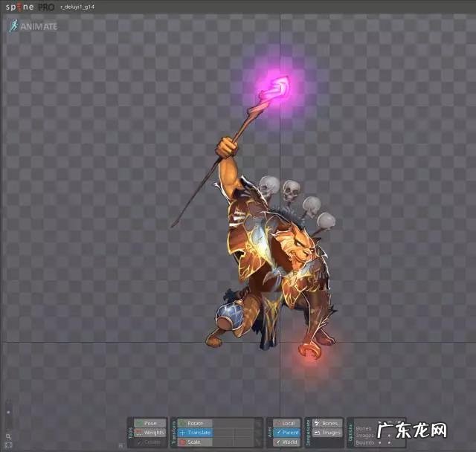Select the Weights tool
The height and width of the screenshot is (452, 476).
click(150, 433)
